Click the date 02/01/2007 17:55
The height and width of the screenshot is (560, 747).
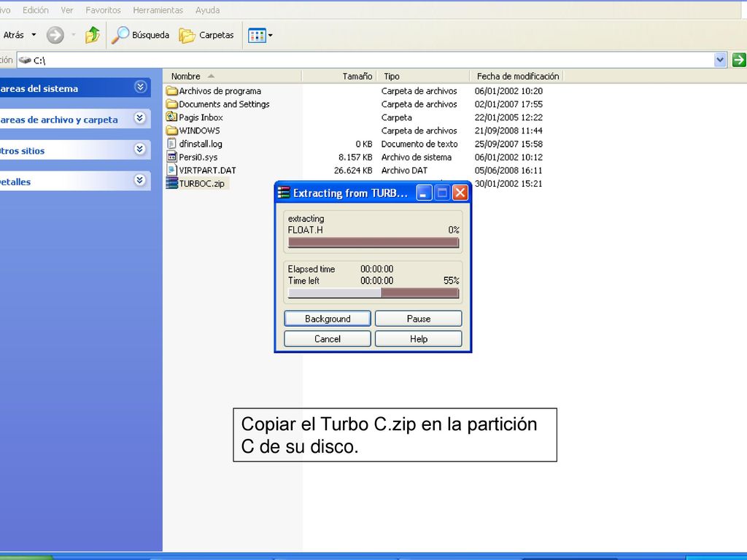pos(508,104)
